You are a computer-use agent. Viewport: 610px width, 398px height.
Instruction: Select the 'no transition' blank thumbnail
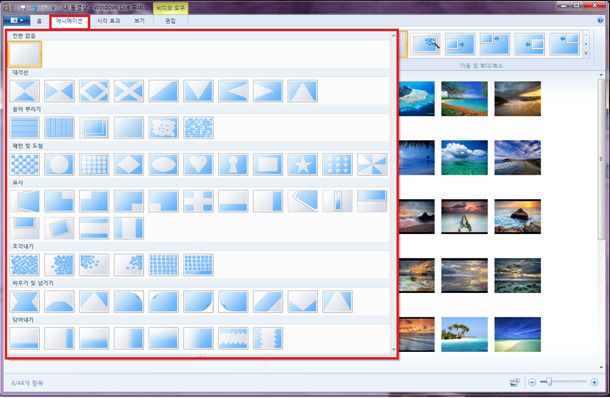[x=25, y=54]
